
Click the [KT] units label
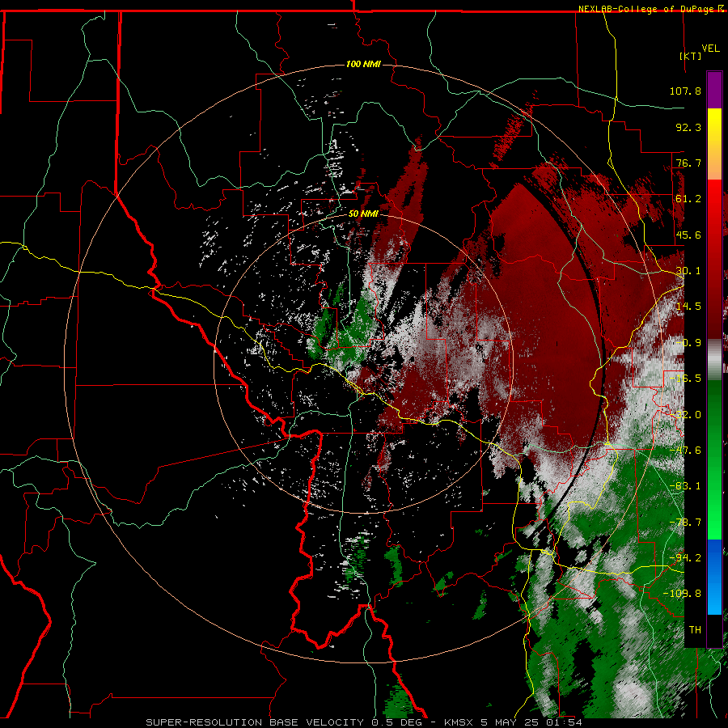point(691,56)
